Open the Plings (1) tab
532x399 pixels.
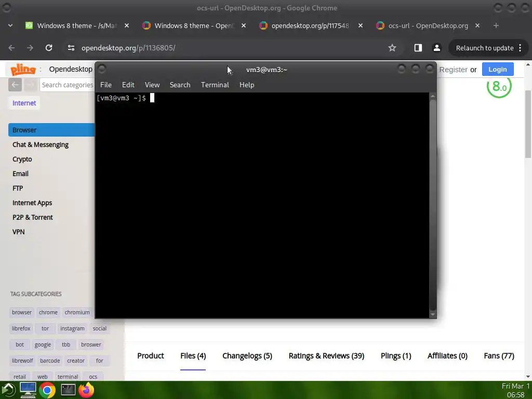(x=396, y=356)
